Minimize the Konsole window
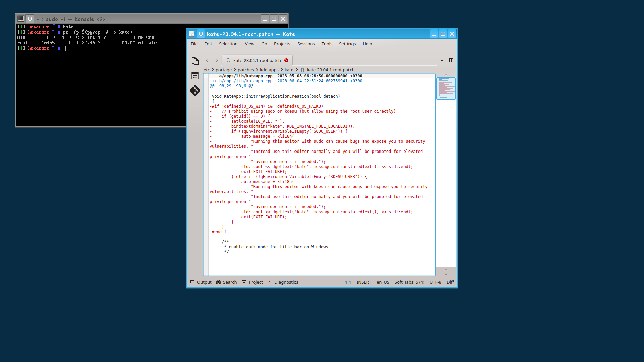Viewport: 644px width, 362px height. click(265, 19)
